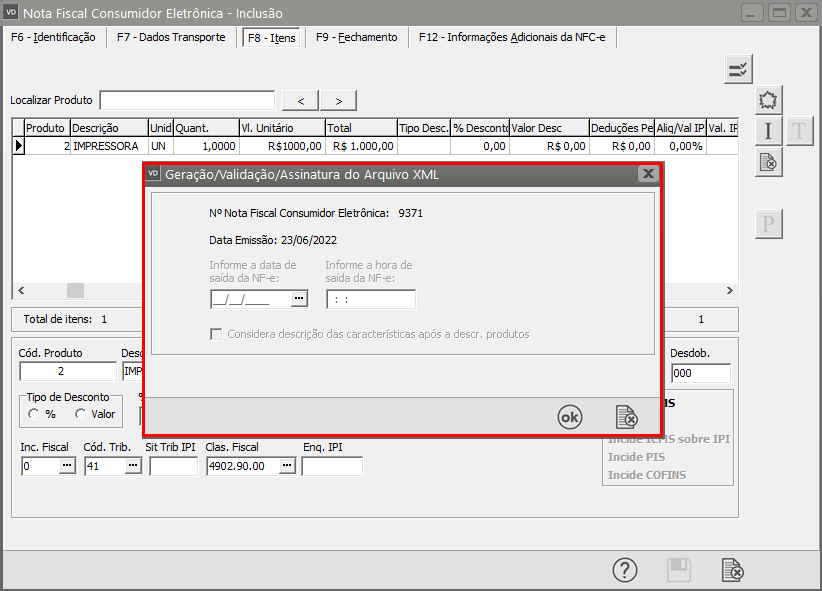Open lookup button for Inc. Fiscal field
822x591 pixels.
click(x=67, y=466)
